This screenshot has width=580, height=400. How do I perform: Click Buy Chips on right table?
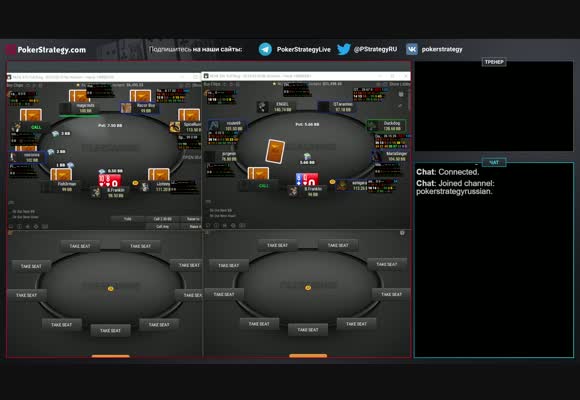pyautogui.click(x=212, y=84)
